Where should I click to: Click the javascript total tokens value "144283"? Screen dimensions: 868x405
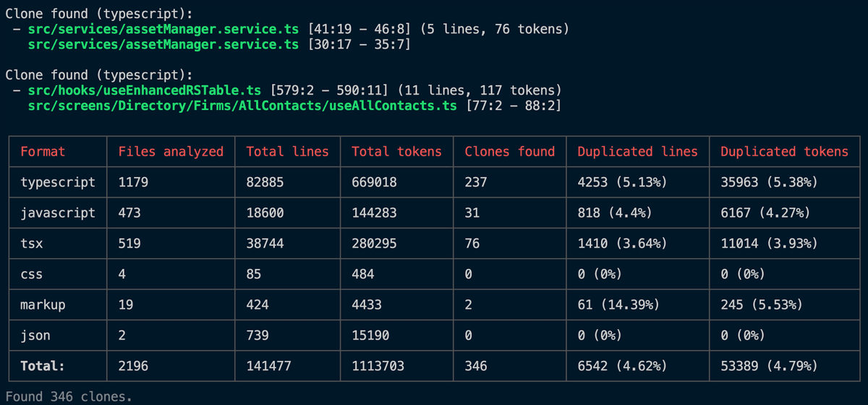tap(374, 213)
